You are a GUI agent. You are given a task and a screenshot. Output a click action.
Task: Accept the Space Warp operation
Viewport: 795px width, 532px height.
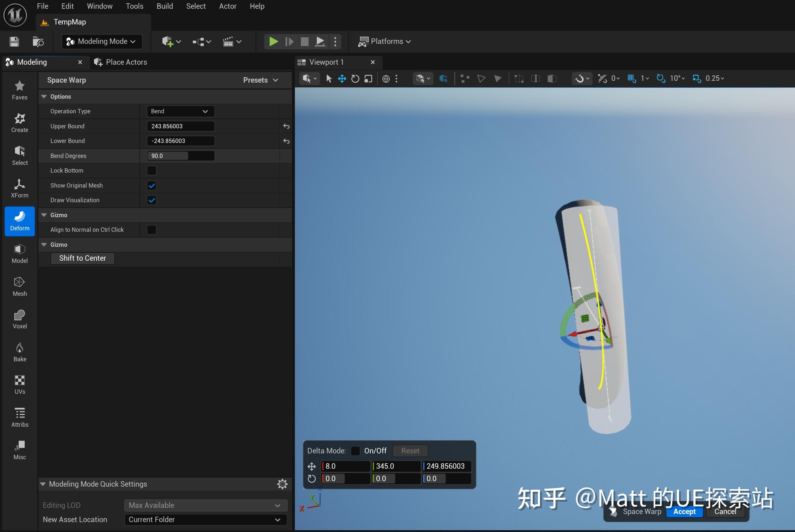(x=684, y=512)
